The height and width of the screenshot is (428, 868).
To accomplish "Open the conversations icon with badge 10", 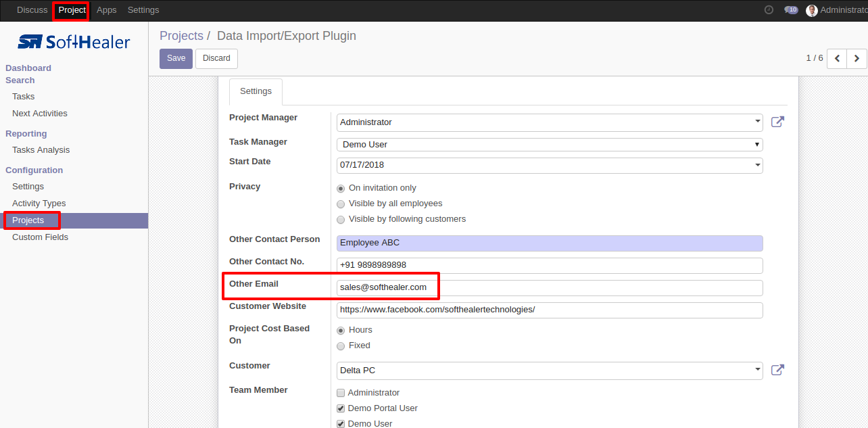I will coord(791,10).
